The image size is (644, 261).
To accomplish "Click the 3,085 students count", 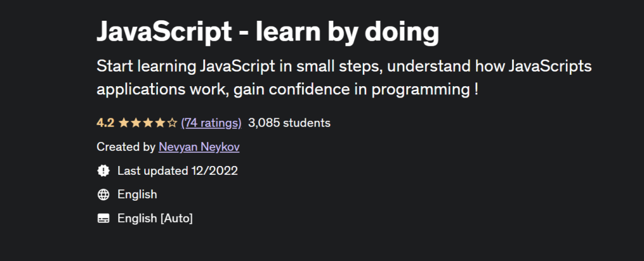I will point(289,123).
